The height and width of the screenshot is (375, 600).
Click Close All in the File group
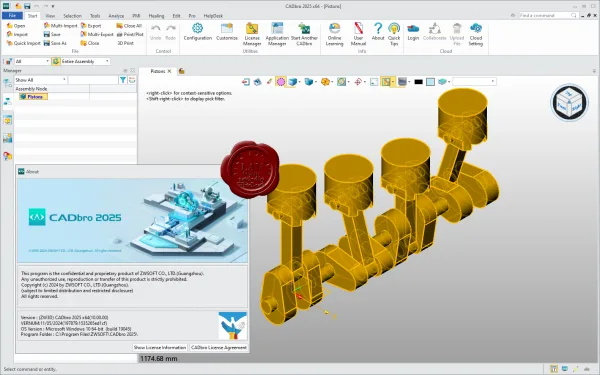129,26
